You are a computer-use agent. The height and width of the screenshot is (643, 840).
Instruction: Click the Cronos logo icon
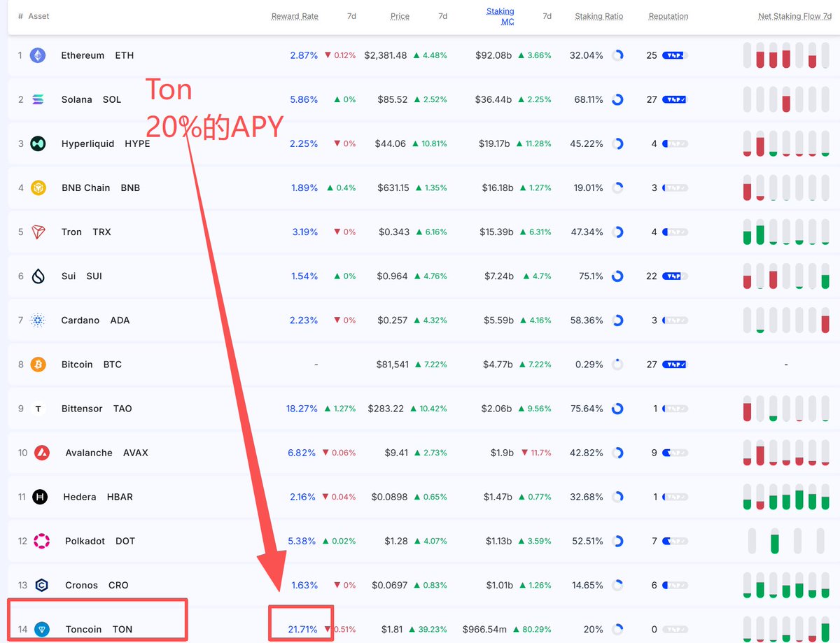[x=42, y=585]
